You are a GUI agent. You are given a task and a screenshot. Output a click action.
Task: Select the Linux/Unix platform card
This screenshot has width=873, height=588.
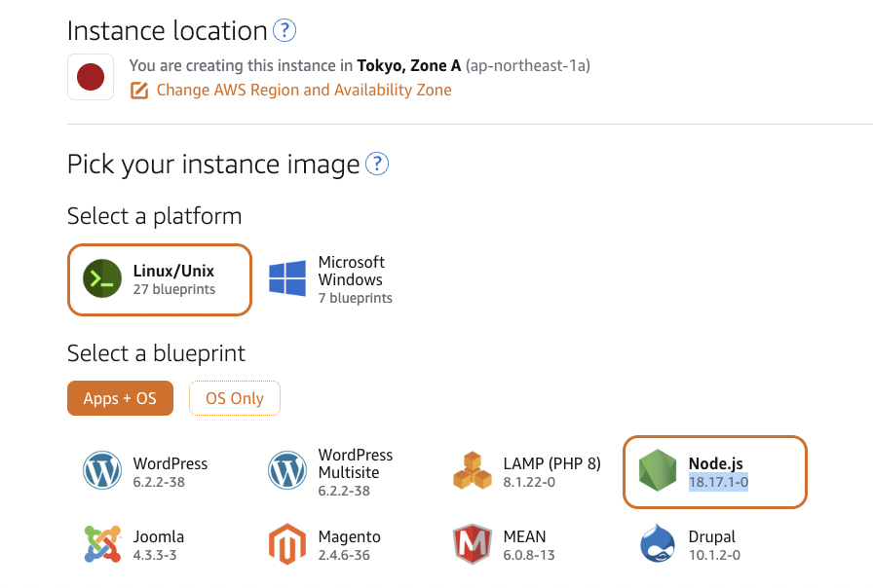[x=160, y=279]
